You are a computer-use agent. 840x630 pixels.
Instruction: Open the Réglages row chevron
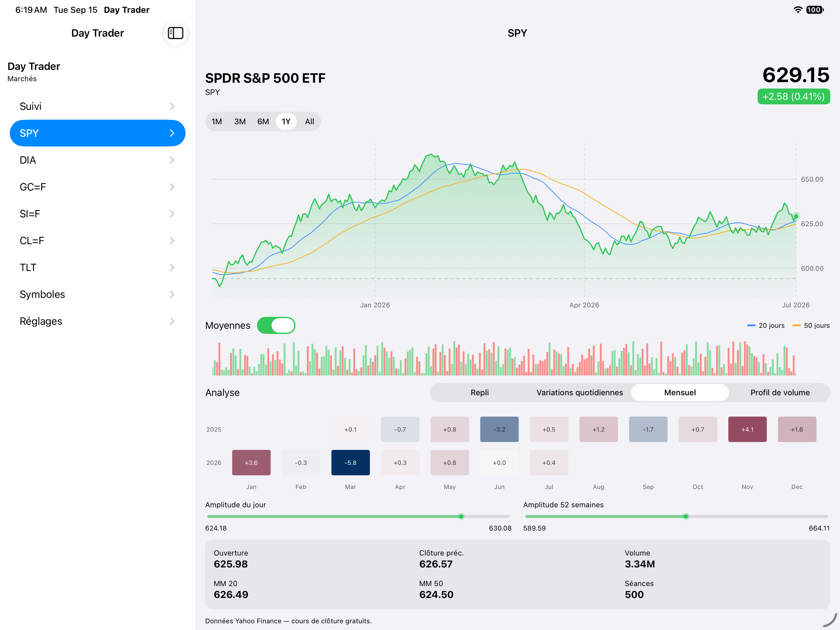[x=172, y=321]
